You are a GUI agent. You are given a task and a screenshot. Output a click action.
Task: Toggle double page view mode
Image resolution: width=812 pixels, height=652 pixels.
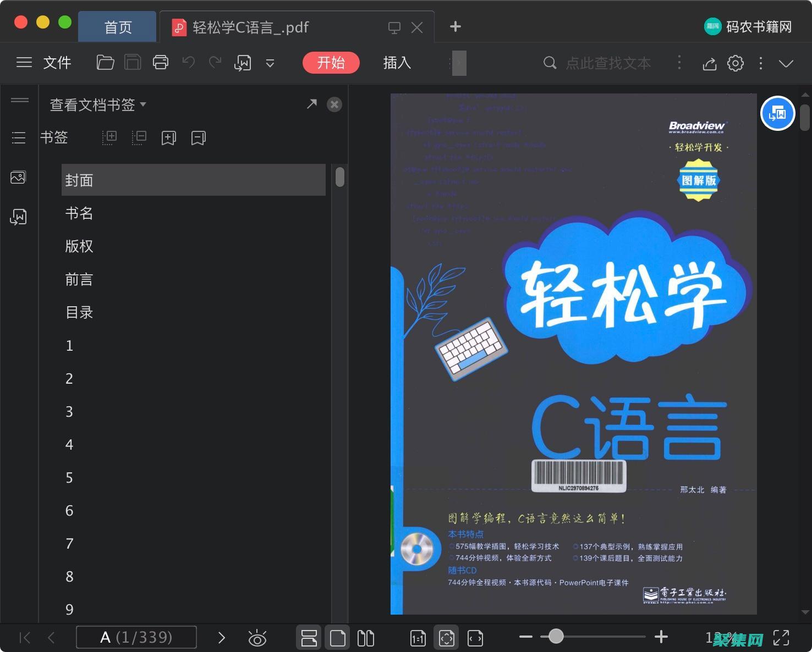click(365, 637)
